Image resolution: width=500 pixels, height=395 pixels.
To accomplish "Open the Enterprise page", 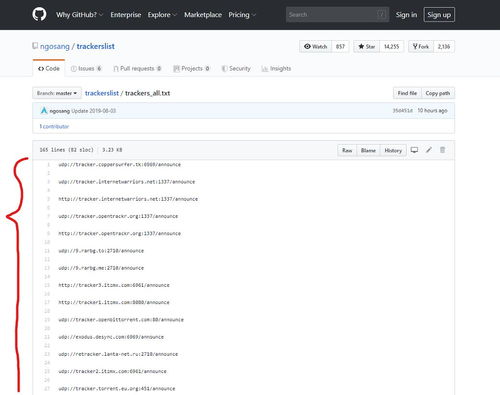I will [x=126, y=15].
